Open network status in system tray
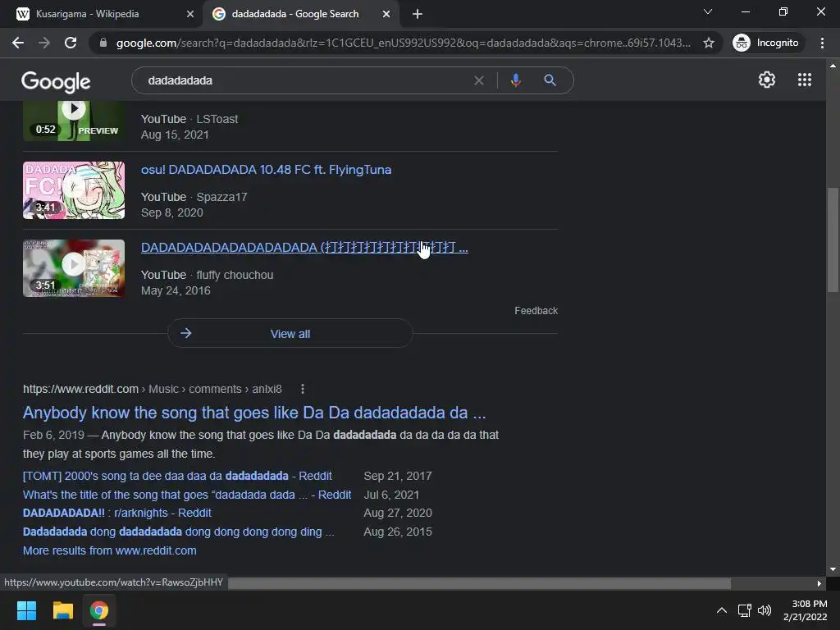Image resolution: width=840 pixels, height=630 pixels. (x=744, y=610)
